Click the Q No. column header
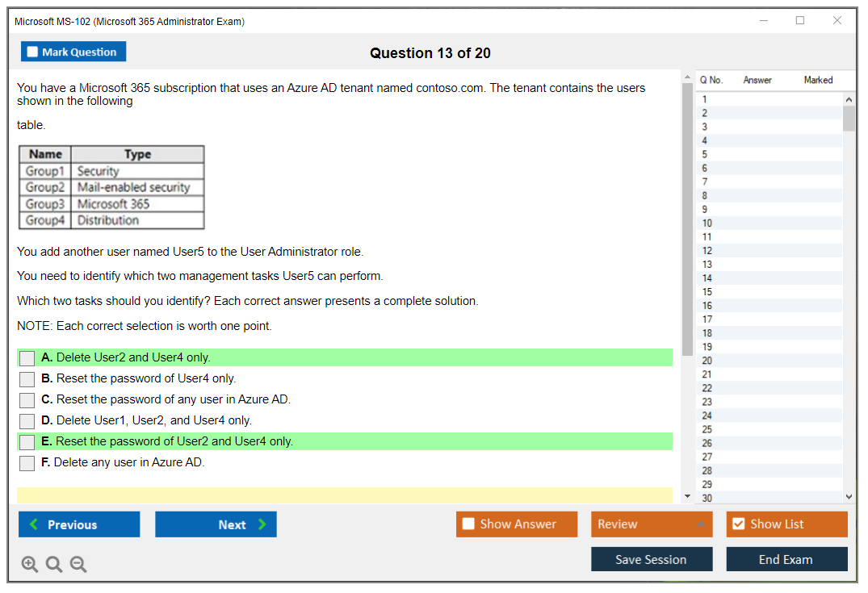The image size is (868, 593). tap(711, 80)
